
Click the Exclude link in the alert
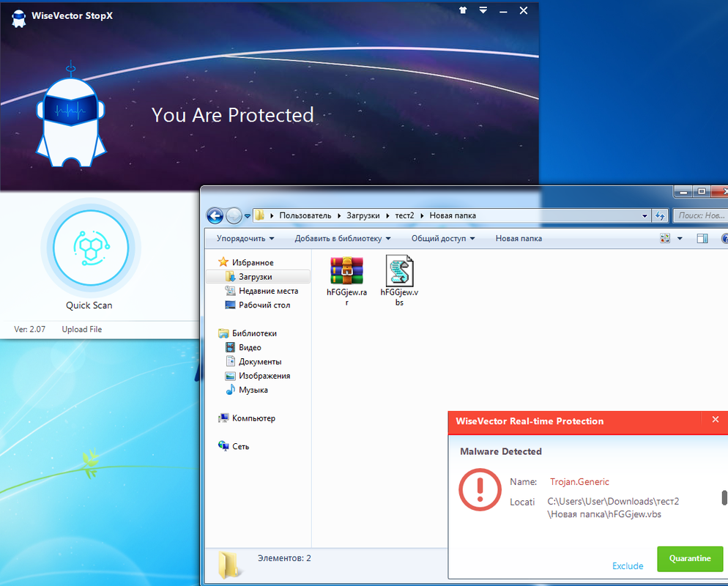pyautogui.click(x=628, y=566)
